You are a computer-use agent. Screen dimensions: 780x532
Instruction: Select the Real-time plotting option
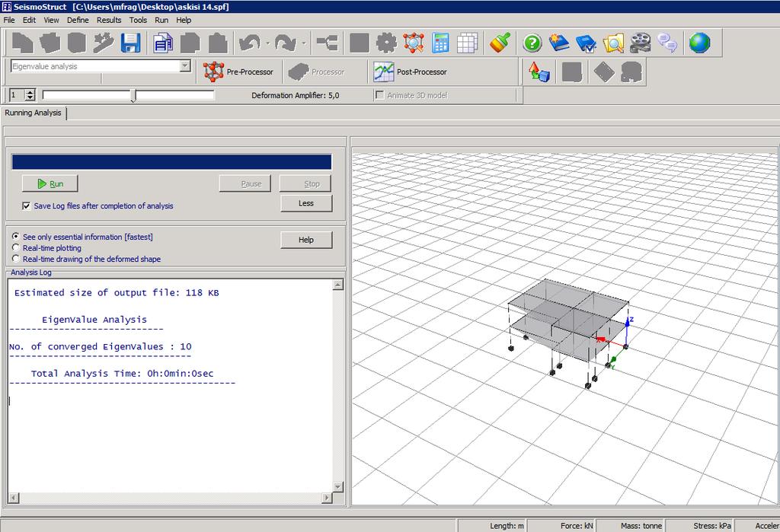point(16,247)
